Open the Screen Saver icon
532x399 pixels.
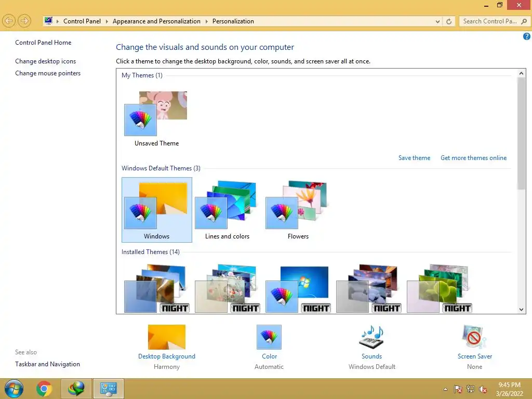[474, 337]
